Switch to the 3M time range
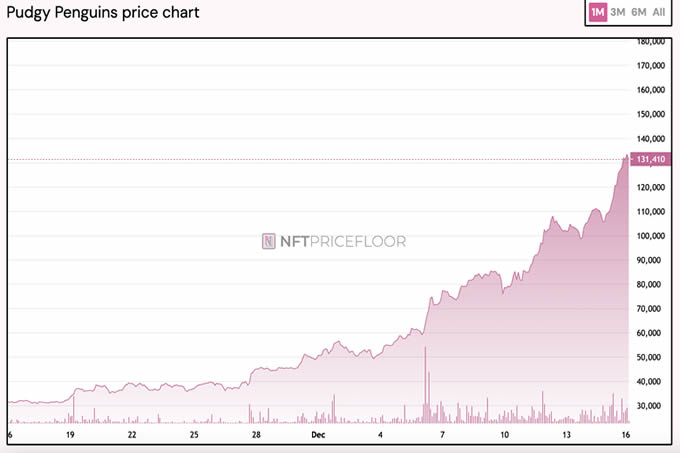Screen dimensions: 680x453 tap(618, 12)
